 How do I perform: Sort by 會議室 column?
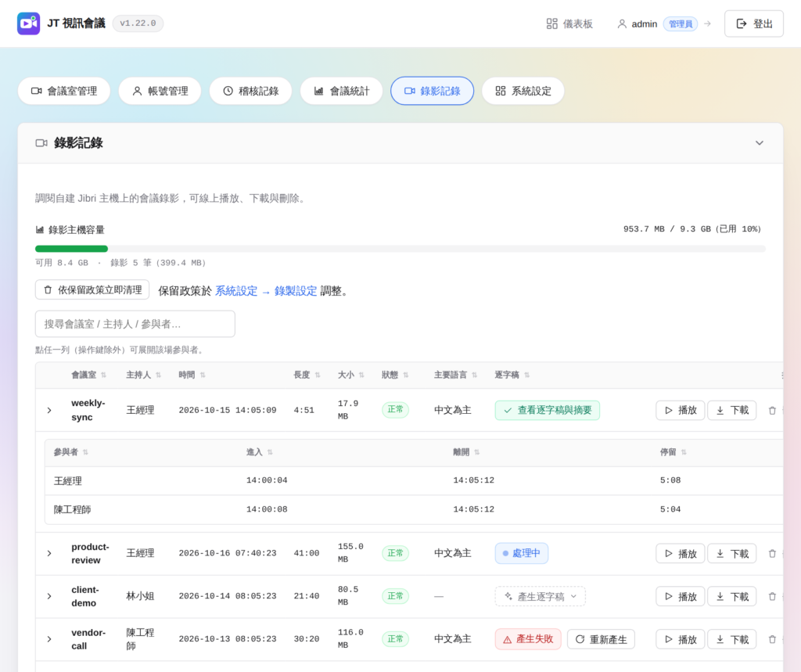[x=88, y=375]
